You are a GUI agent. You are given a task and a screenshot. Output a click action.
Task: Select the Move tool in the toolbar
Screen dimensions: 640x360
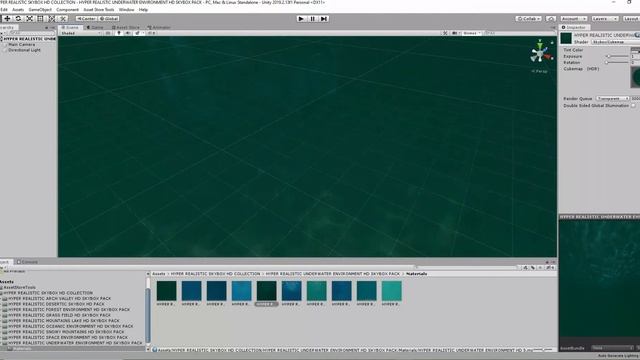(7, 18)
